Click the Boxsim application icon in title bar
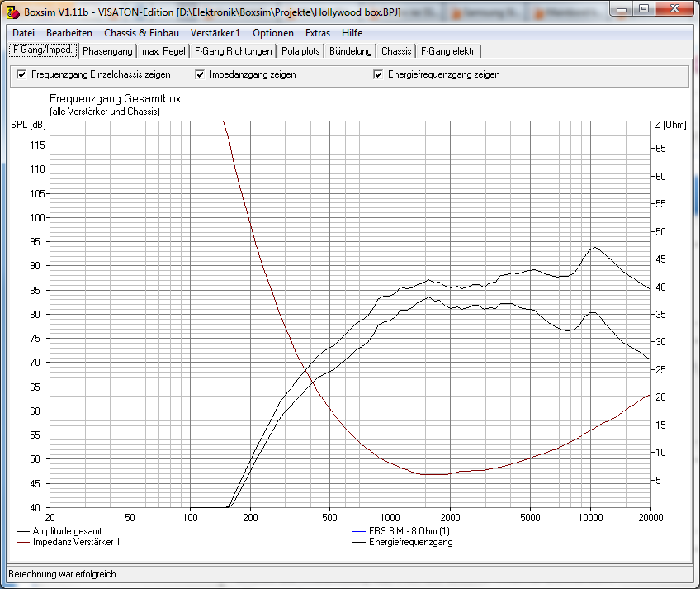This screenshot has height=589, width=700. 13,12
